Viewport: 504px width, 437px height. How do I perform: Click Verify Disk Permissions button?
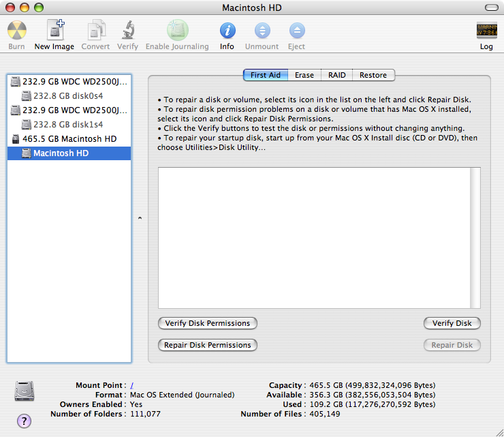tap(208, 323)
